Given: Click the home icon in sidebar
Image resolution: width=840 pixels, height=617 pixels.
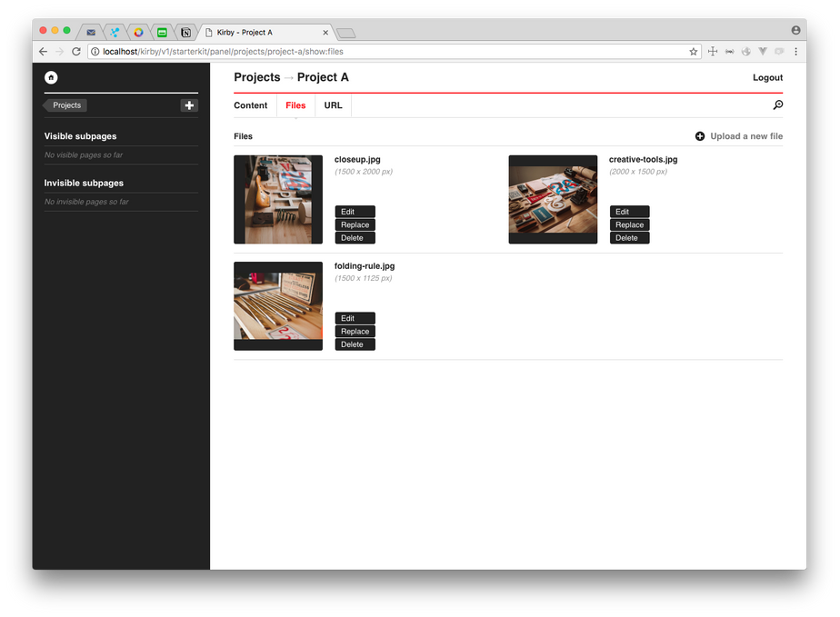Looking at the screenshot, I should [x=51, y=77].
